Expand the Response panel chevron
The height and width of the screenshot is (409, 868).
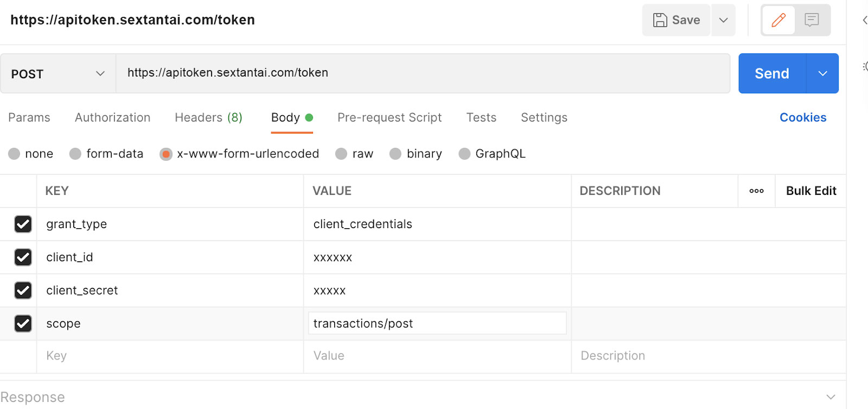pyautogui.click(x=830, y=397)
